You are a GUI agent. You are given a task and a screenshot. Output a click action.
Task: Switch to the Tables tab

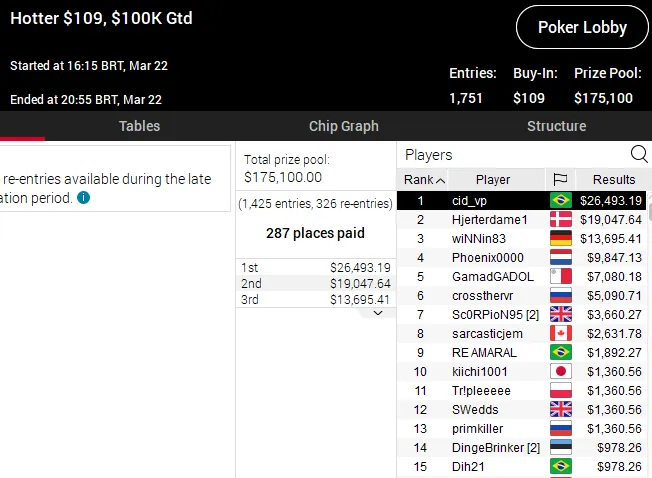coord(139,126)
